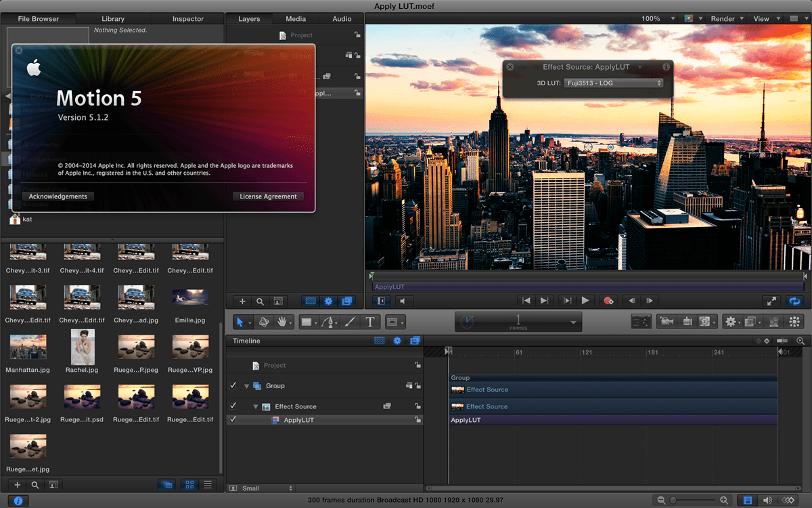Click plus button under Layers list
The width and height of the screenshot is (812, 508).
[x=242, y=301]
